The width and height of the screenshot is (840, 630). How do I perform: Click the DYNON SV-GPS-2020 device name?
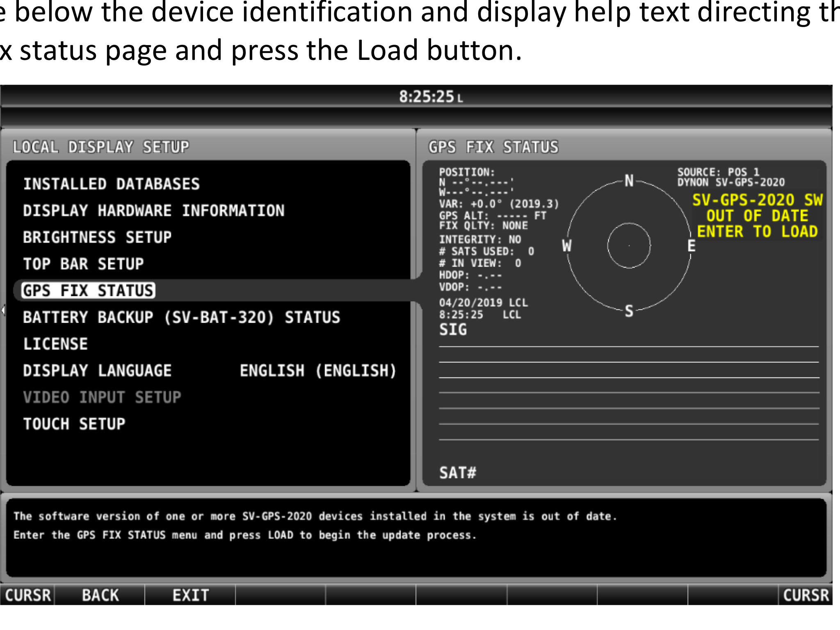coord(731,182)
